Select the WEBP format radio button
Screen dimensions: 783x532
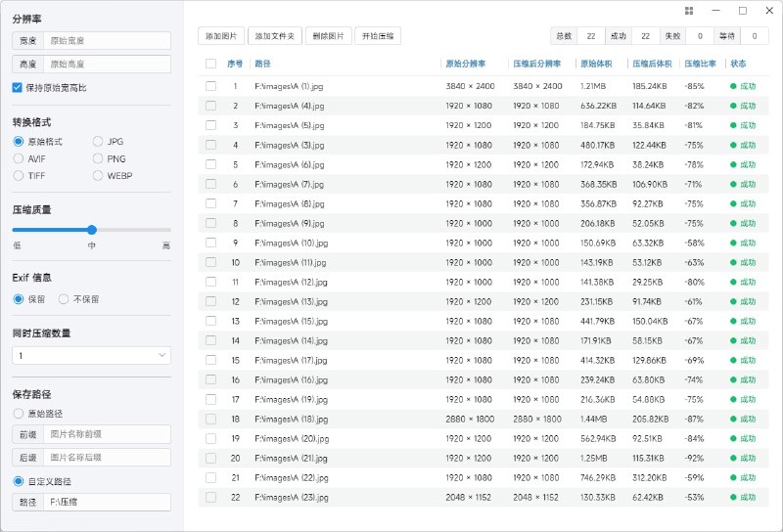pyautogui.click(x=99, y=176)
